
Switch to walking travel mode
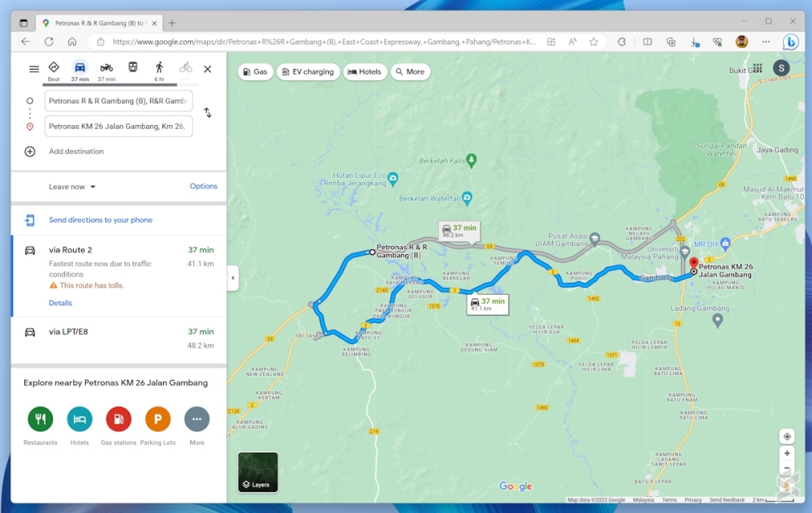click(x=159, y=71)
